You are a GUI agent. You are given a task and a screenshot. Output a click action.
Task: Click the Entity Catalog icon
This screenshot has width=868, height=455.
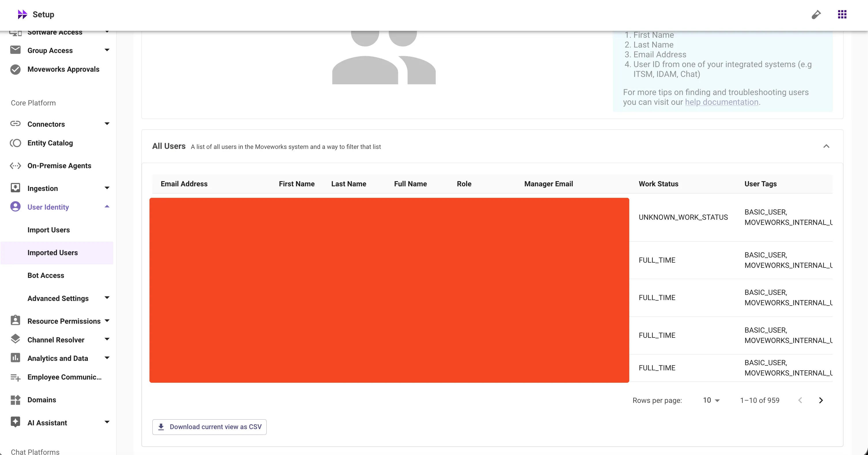click(15, 143)
